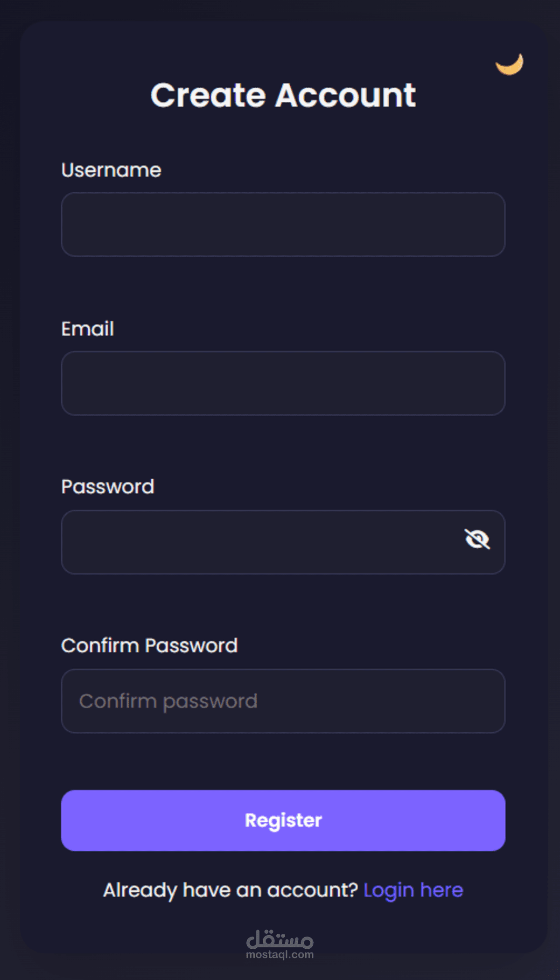Image resolution: width=560 pixels, height=980 pixels.
Task: Reveal the password using the eye-slash icon
Action: pos(477,539)
